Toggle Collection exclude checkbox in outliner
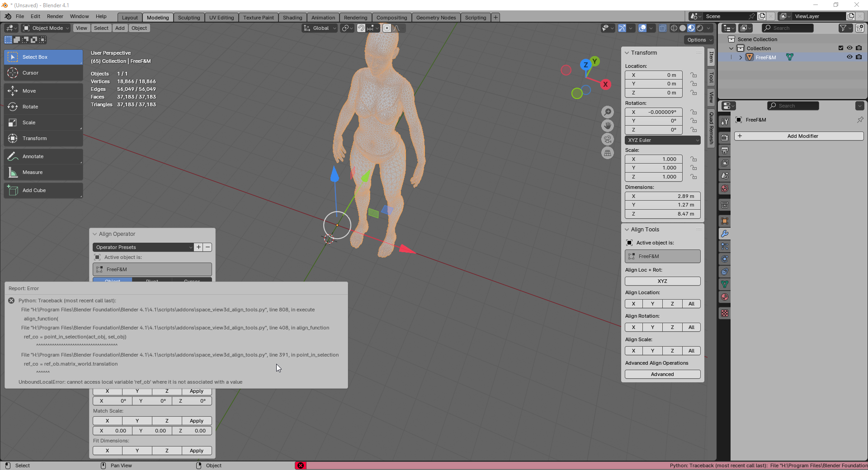The height and width of the screenshot is (470, 868). 841,48
